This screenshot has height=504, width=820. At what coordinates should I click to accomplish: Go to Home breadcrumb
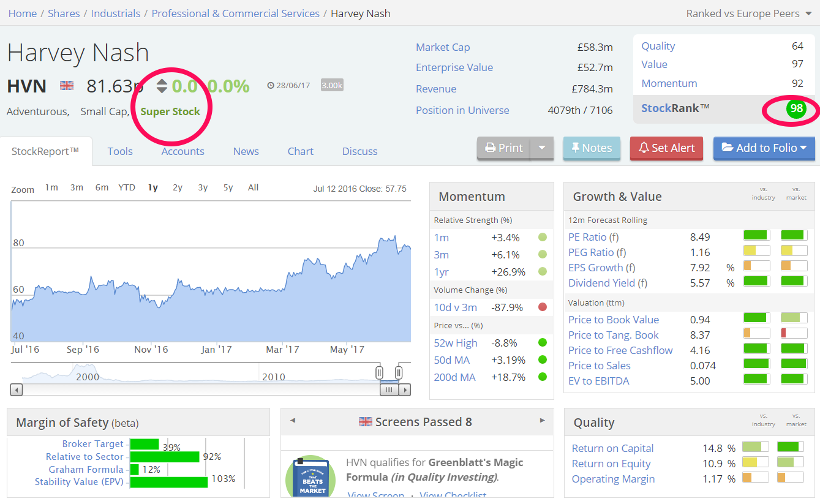pos(23,13)
